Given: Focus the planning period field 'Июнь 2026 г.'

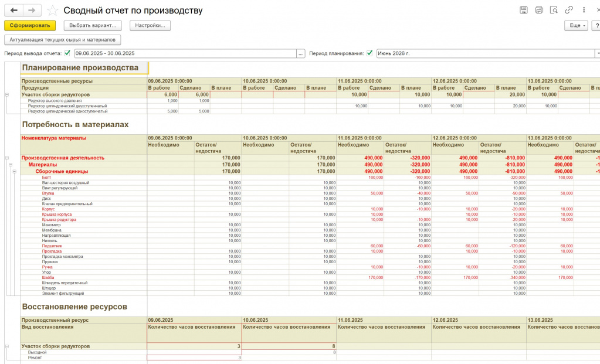Looking at the screenshot, I should click(485, 53).
